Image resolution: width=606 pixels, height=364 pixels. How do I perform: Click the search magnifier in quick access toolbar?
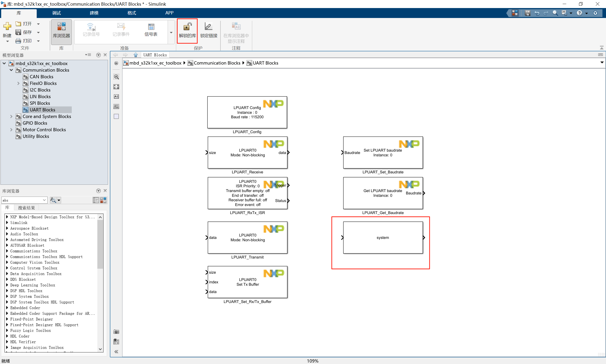(x=555, y=13)
